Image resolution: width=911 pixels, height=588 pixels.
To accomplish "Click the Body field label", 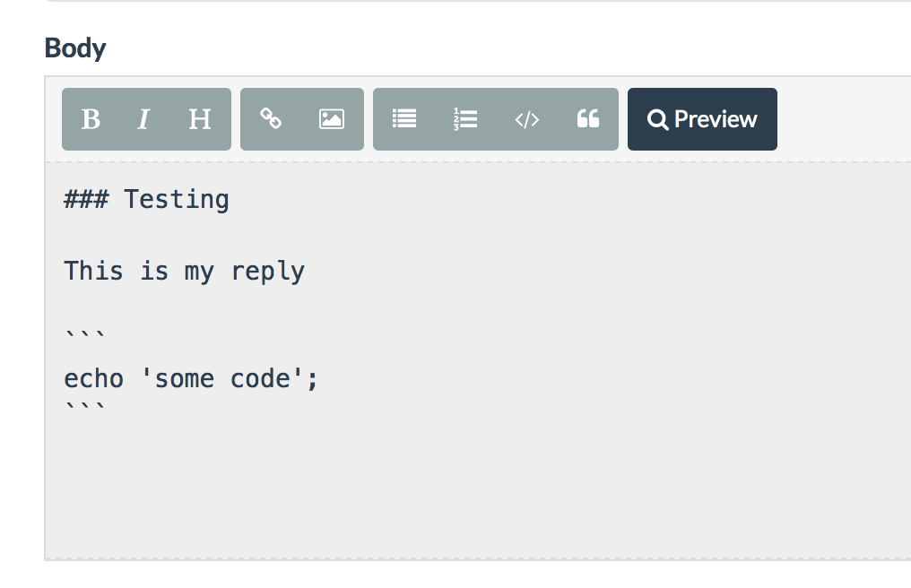I will pyautogui.click(x=75, y=48).
